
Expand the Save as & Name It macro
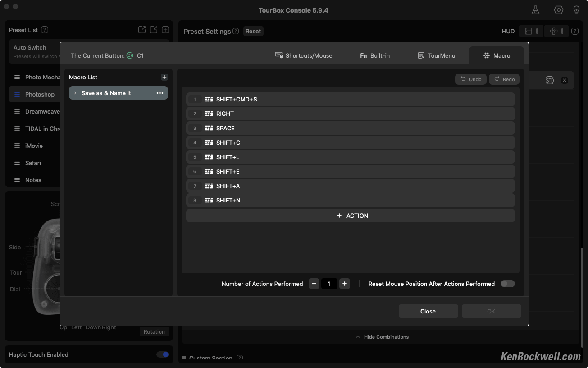[75, 93]
